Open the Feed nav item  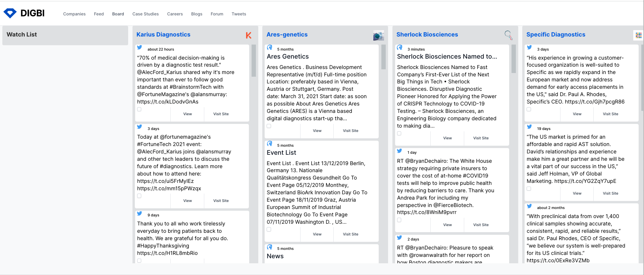tap(99, 14)
